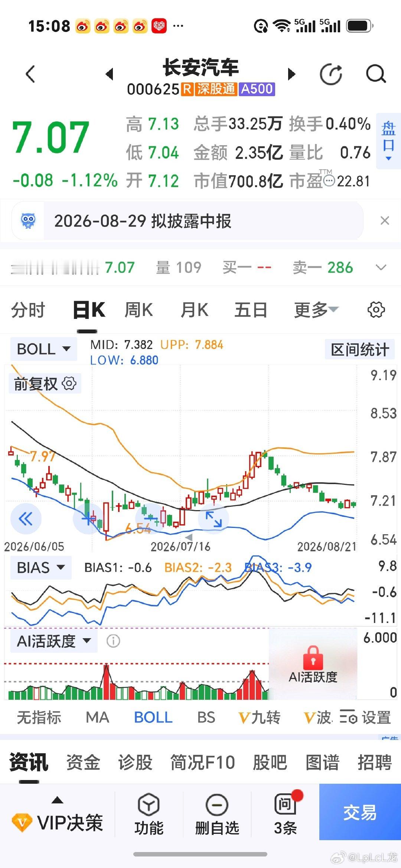The width and height of the screenshot is (401, 868).
Task: Open the 更多 period dropdown
Action: pyautogui.click(x=316, y=310)
